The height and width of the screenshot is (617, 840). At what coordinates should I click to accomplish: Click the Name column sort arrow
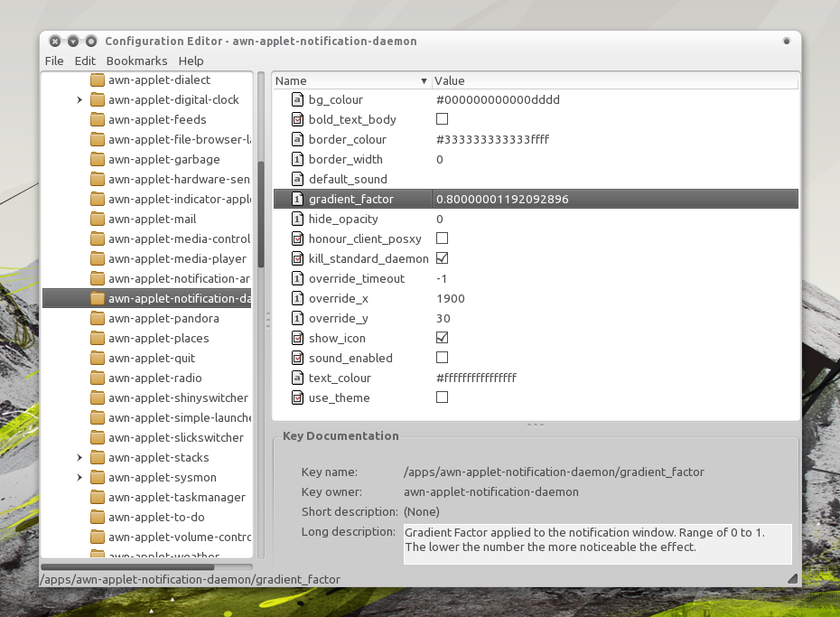pos(424,81)
